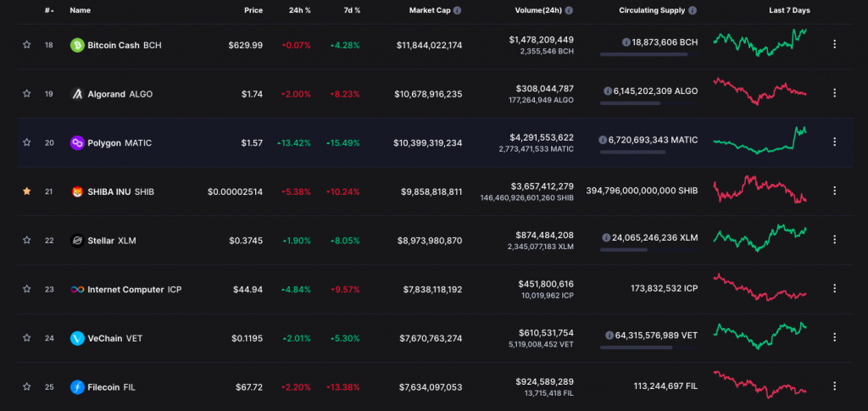Open Internet Computer ICP coin page
This screenshot has height=411, width=868.
(135, 289)
